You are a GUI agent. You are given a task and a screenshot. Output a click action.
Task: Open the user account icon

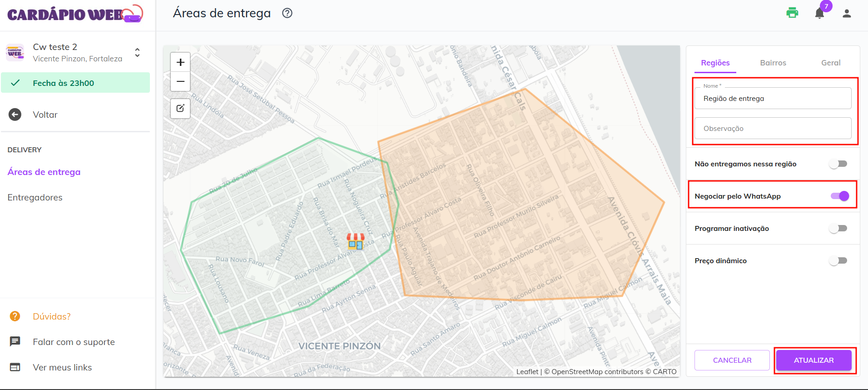click(847, 14)
